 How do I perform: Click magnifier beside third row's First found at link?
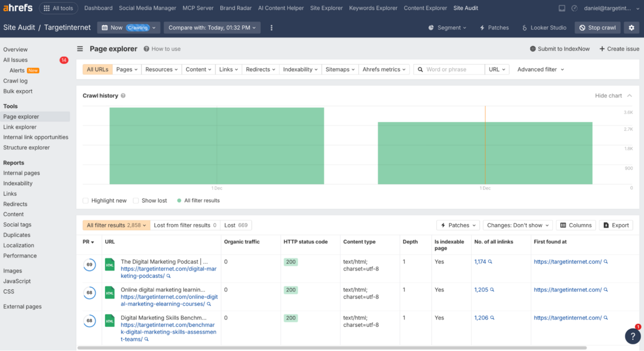[606, 318]
